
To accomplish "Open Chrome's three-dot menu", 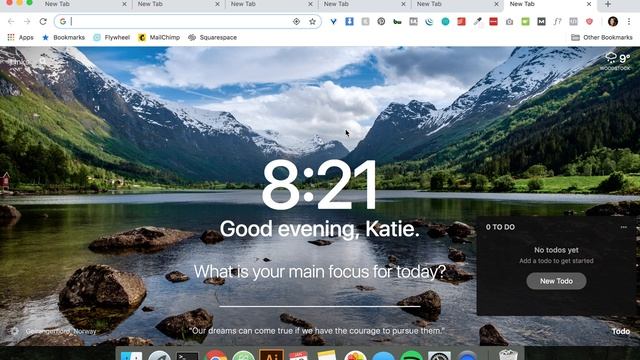I will [x=629, y=22].
